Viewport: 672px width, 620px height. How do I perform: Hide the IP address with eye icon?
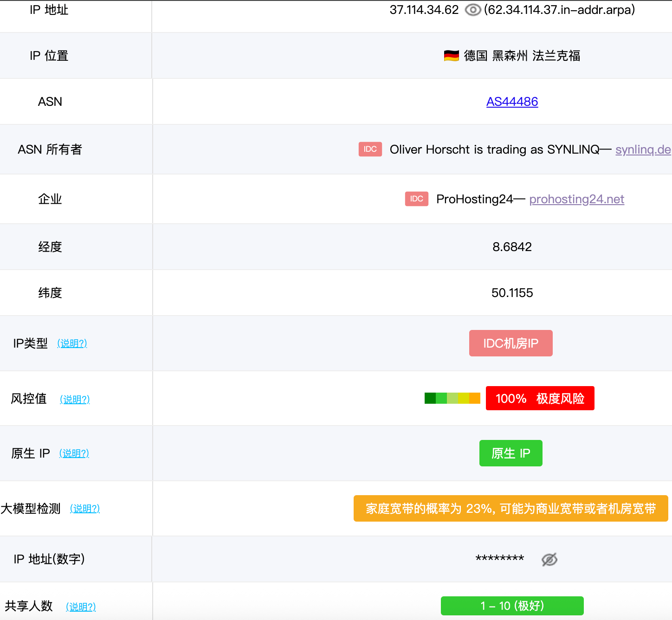pos(472,10)
